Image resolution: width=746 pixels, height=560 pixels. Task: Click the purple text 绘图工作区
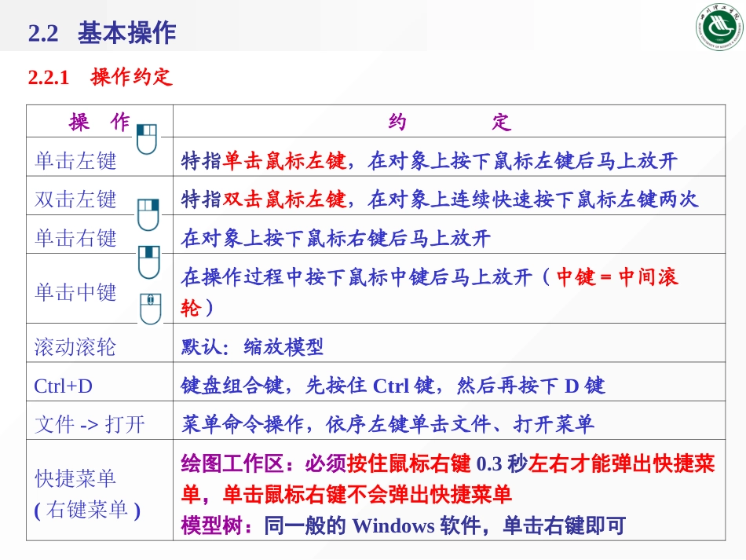click(x=232, y=463)
